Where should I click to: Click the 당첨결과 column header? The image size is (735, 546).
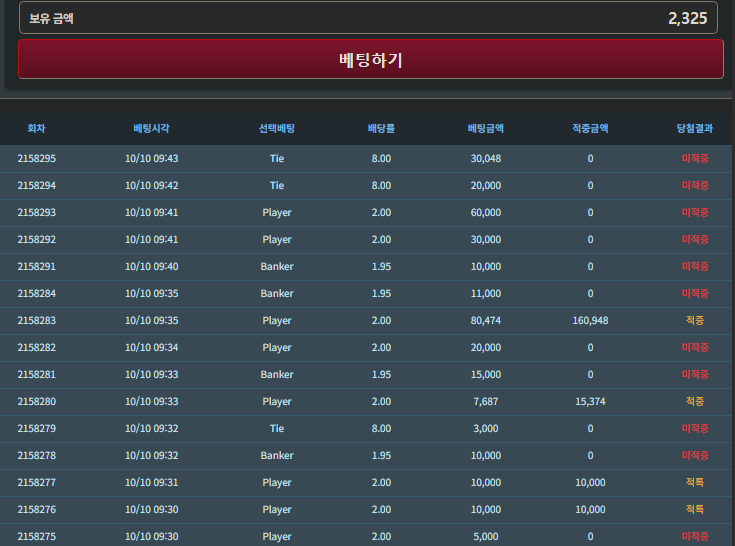coord(695,128)
